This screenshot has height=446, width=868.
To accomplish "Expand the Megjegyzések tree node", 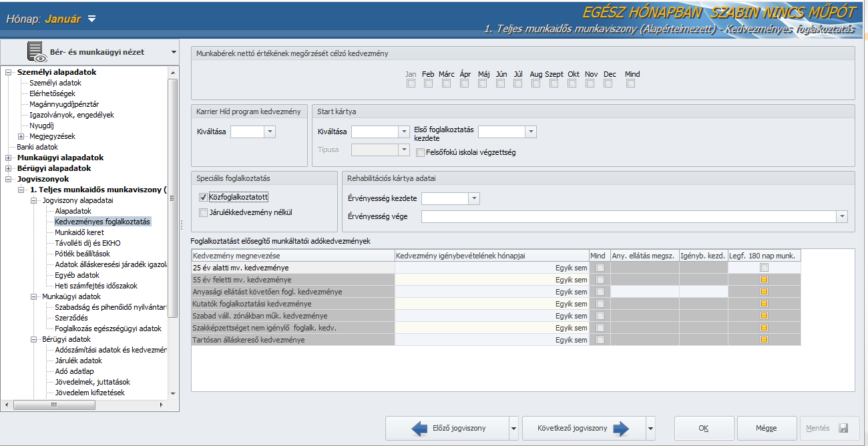I will tap(21, 136).
